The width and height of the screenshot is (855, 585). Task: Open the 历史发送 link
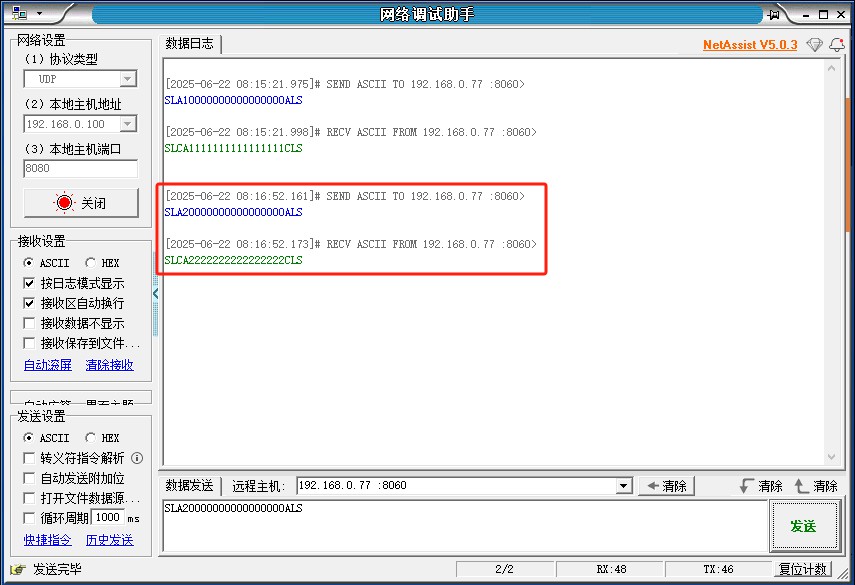tap(110, 540)
